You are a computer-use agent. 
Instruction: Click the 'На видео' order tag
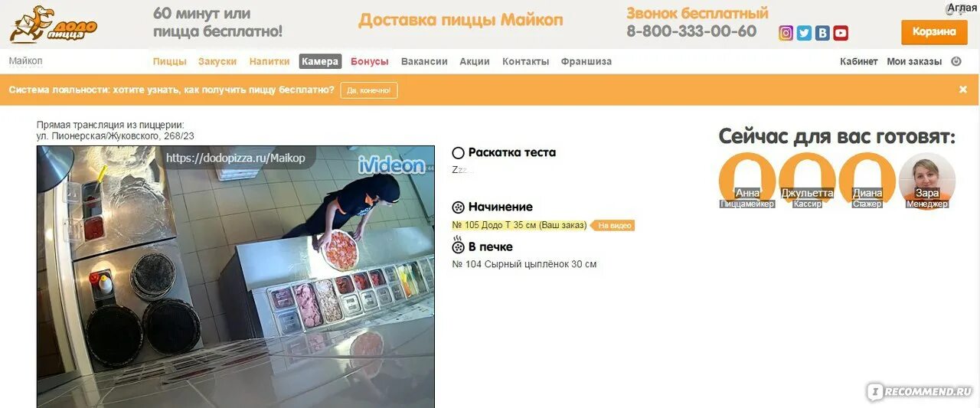point(614,226)
